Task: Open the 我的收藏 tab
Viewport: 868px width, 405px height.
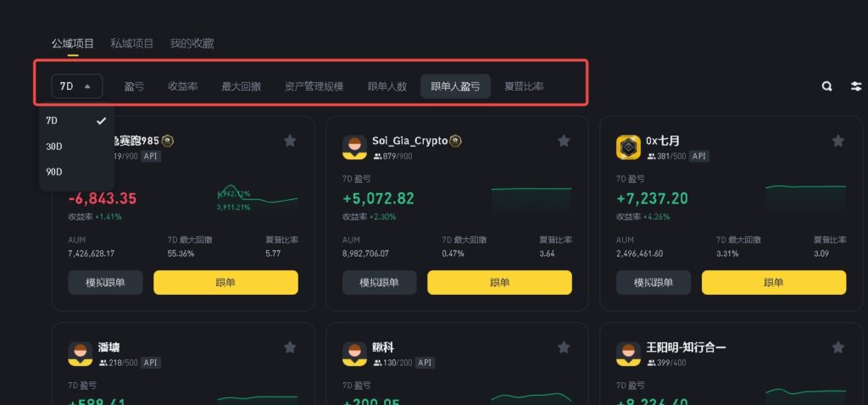Action: tap(192, 43)
